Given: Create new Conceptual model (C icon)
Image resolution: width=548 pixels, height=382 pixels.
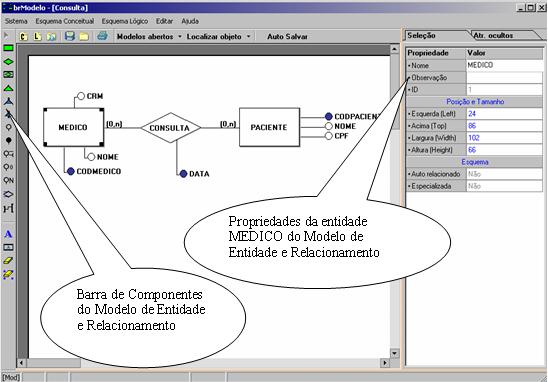Looking at the screenshot, I should (23, 36).
